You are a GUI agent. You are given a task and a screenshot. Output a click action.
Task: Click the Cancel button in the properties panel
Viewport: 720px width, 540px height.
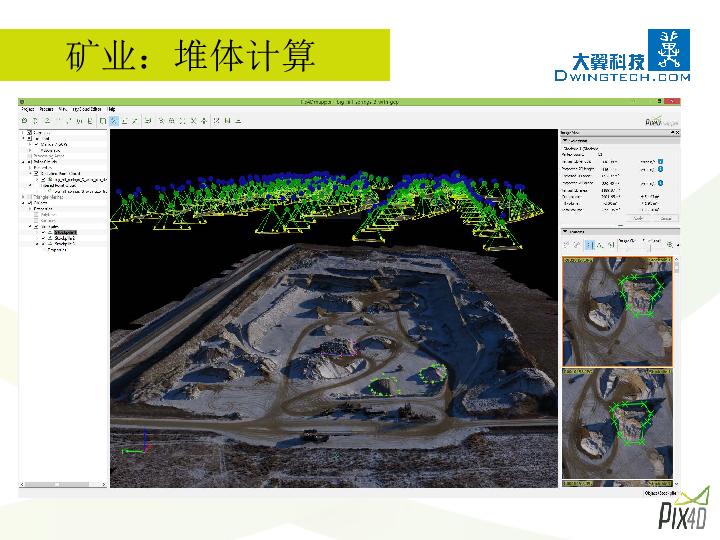point(664,218)
